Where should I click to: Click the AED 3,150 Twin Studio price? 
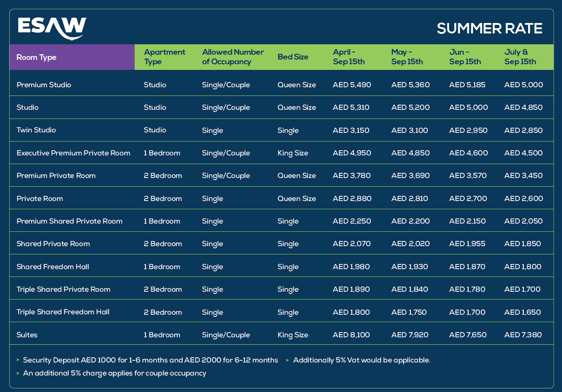pyautogui.click(x=351, y=130)
